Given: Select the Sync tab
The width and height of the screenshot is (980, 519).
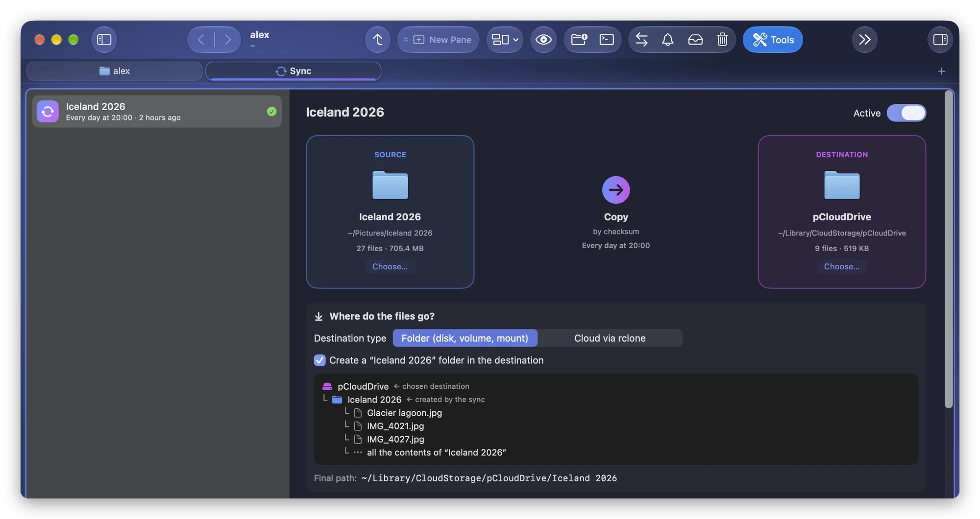Looking at the screenshot, I should 293,71.
